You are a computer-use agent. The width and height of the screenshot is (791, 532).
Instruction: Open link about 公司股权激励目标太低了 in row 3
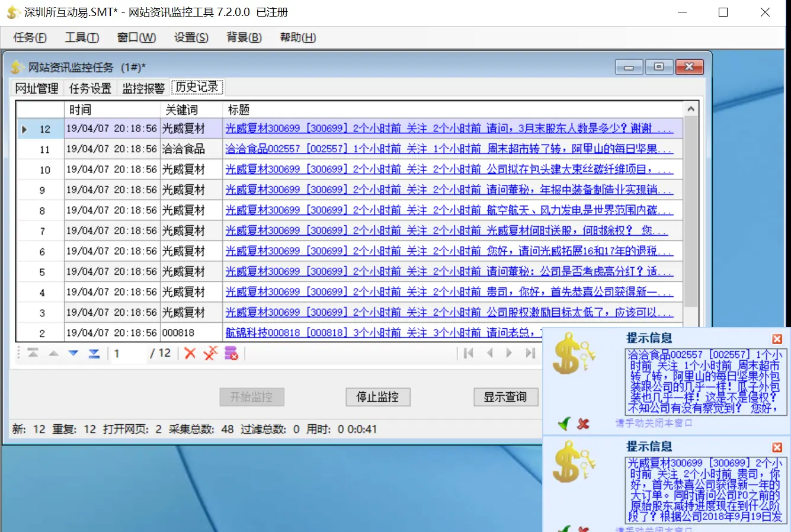point(449,312)
